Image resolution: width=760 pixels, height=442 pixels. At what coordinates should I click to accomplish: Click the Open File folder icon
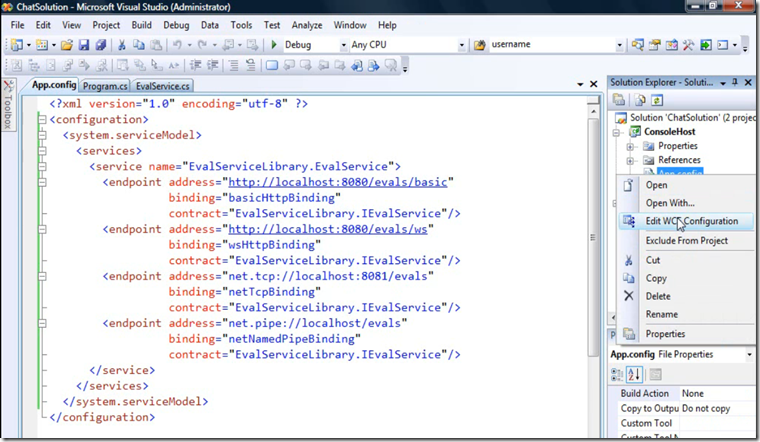(x=67, y=45)
